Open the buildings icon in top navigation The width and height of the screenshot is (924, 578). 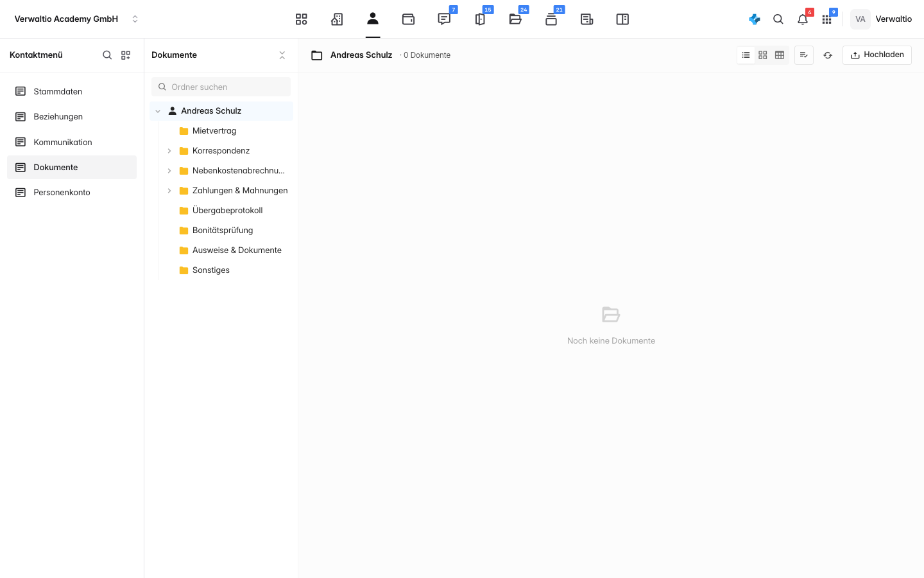[337, 19]
